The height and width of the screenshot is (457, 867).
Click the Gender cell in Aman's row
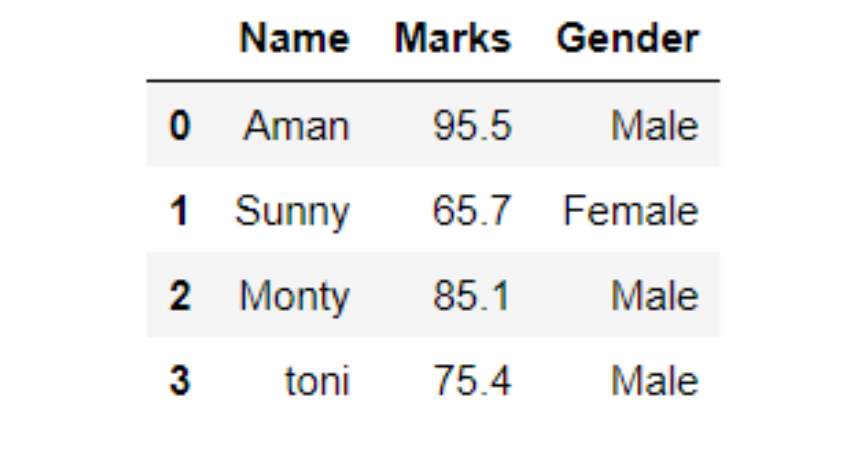click(x=654, y=126)
